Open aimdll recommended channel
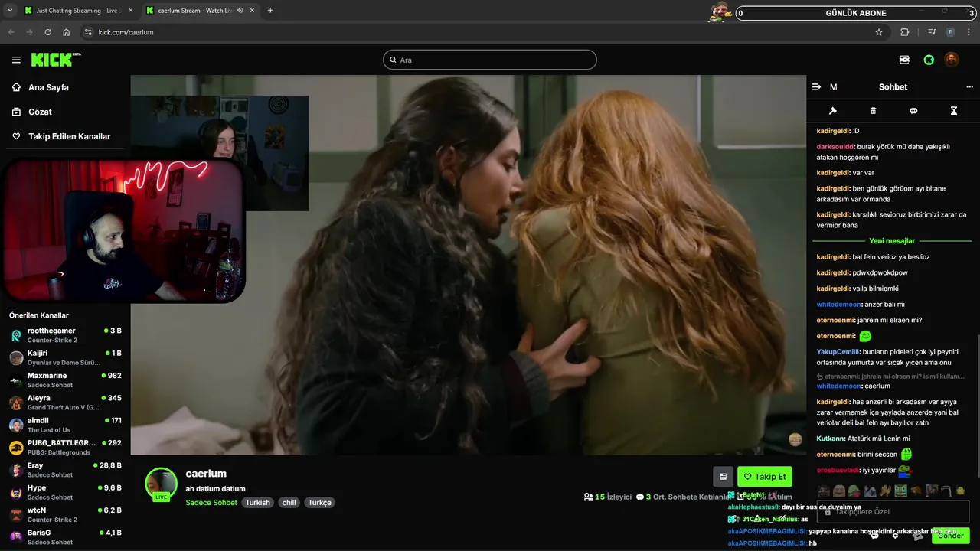The image size is (980, 551). click(x=66, y=425)
